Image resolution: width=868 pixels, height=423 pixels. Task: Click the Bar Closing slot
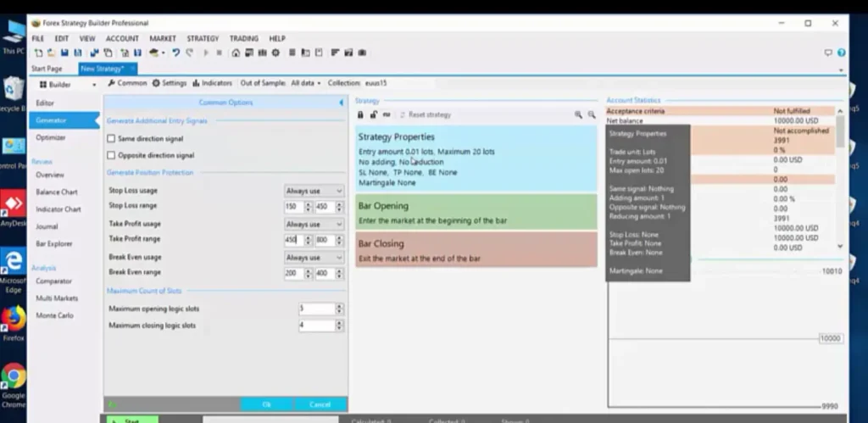click(476, 250)
